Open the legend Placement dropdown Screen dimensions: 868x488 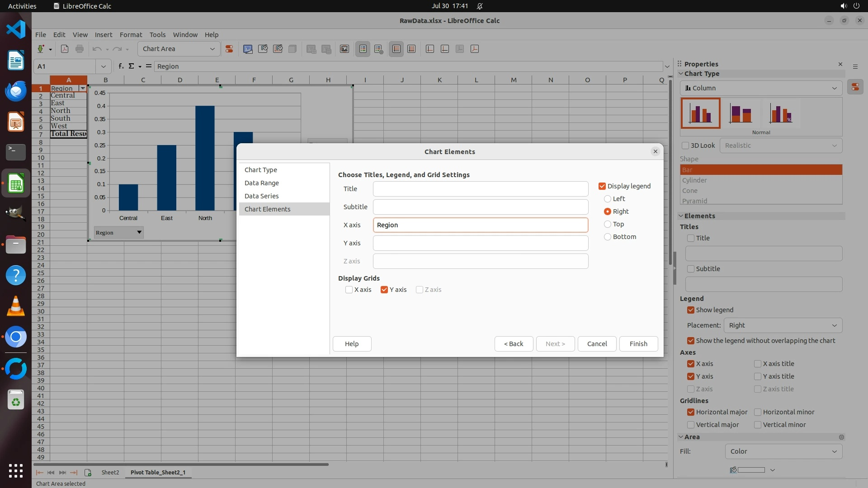click(783, 325)
